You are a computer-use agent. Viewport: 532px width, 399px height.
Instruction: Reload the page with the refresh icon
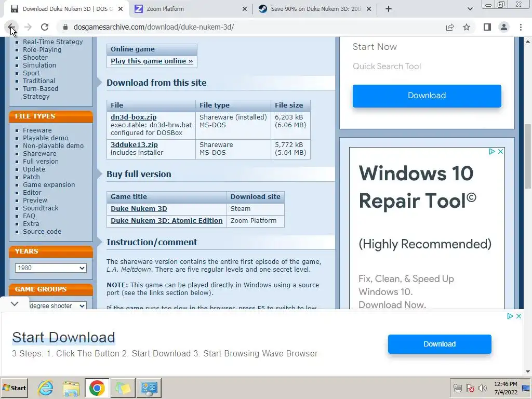pos(45,27)
